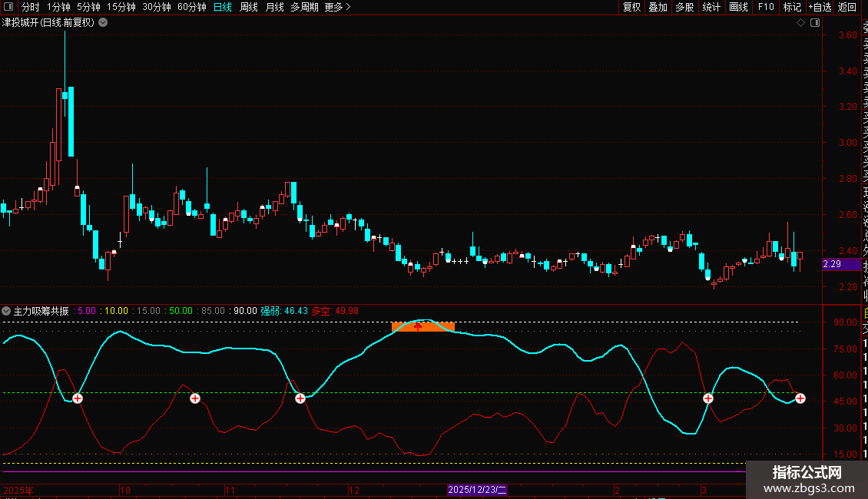Open F10 company information
The image size is (868, 499).
pos(766,8)
